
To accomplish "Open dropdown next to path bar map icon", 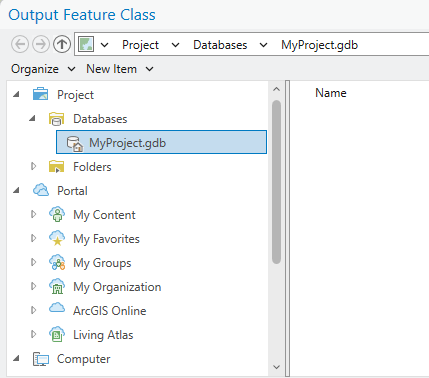I will click(x=105, y=45).
